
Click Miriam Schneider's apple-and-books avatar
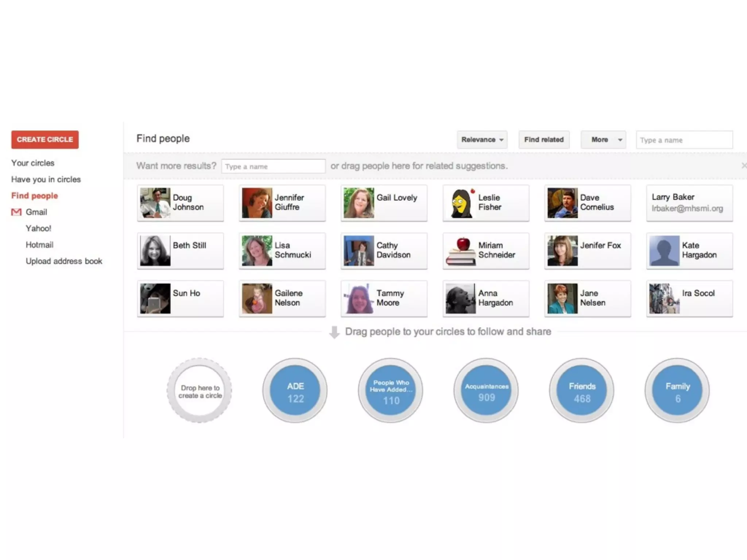[x=461, y=251]
